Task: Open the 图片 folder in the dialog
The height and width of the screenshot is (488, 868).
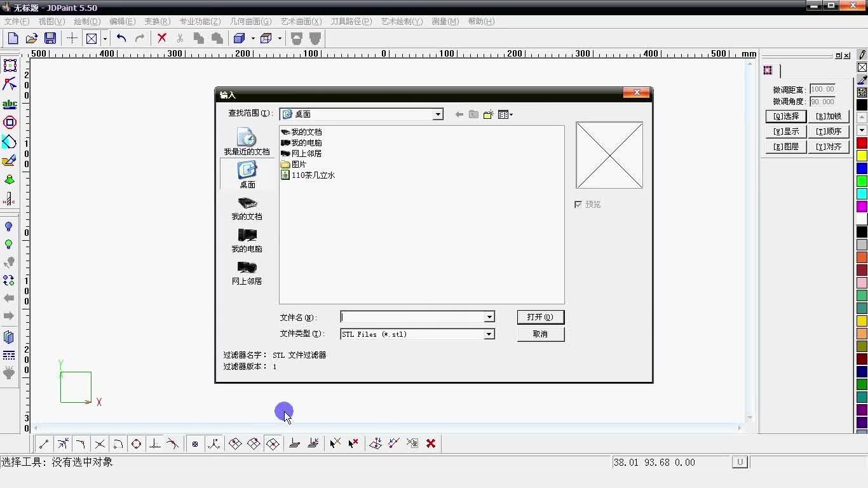Action: [299, 164]
